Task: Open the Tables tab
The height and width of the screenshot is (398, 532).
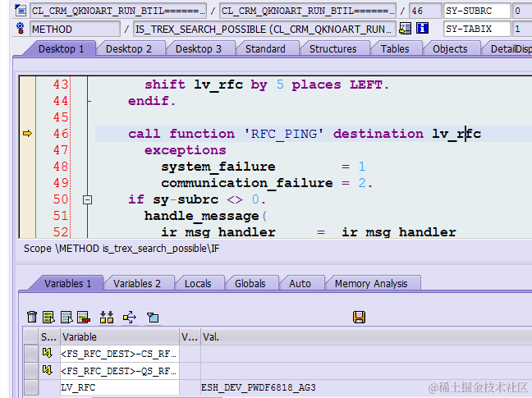Action: click(x=395, y=48)
